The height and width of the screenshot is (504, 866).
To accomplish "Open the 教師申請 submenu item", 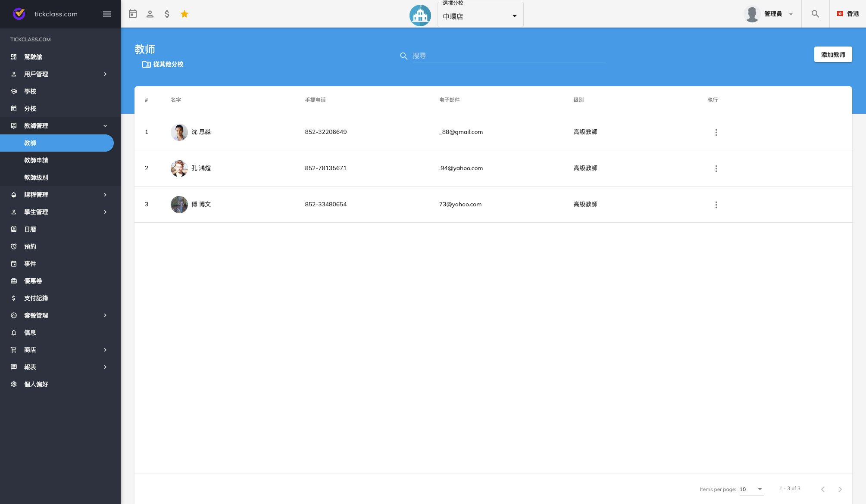I will 60,160.
